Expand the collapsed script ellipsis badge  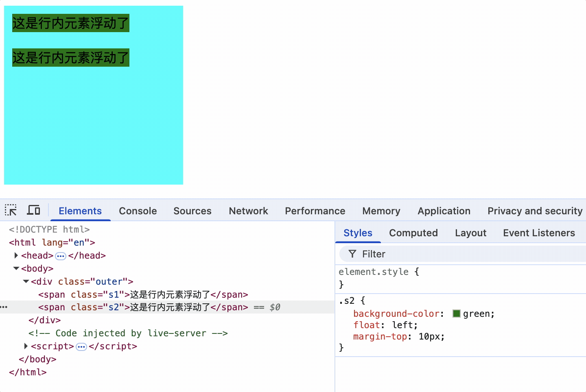coord(81,346)
